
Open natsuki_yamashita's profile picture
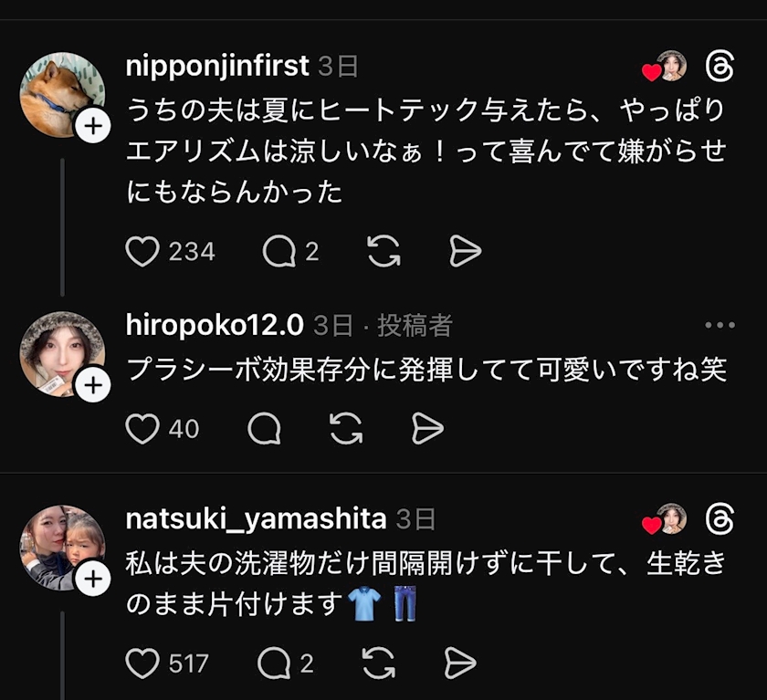(x=60, y=546)
